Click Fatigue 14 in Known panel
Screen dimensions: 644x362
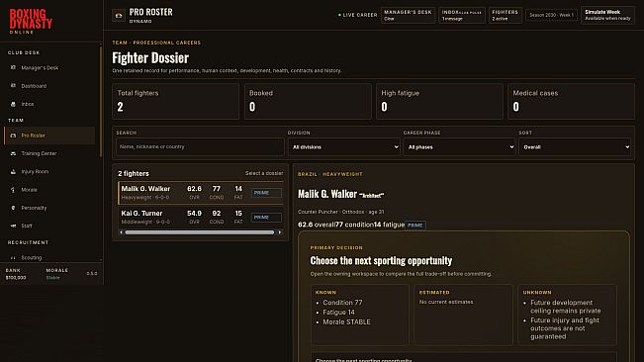tap(339, 313)
